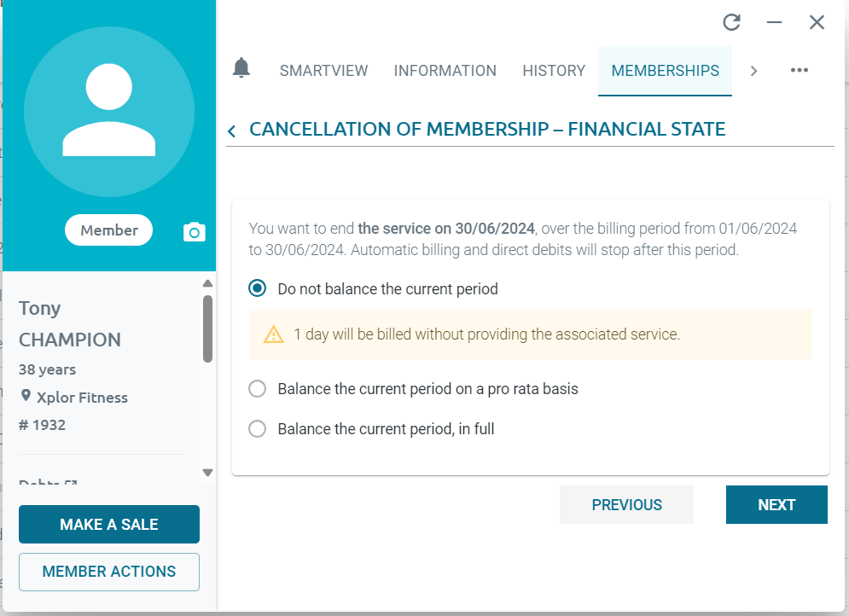Select 'Do not balance the current period'
The image size is (849, 616).
point(257,288)
